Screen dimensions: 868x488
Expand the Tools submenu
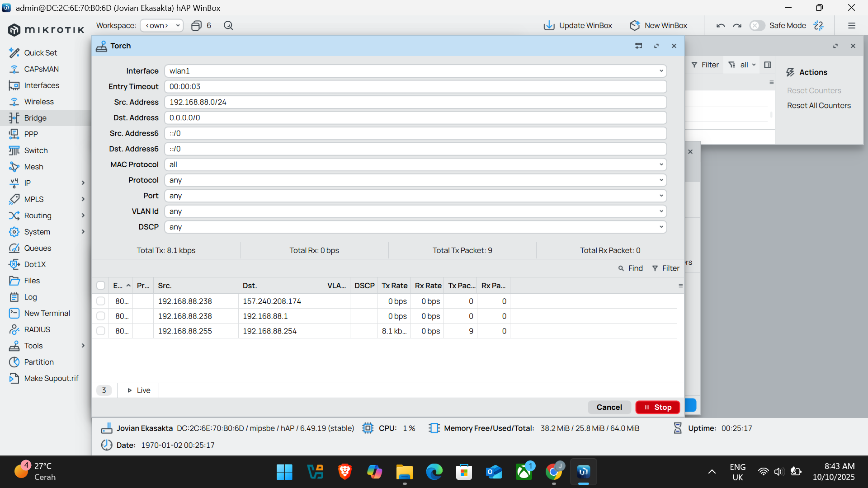tap(83, 346)
